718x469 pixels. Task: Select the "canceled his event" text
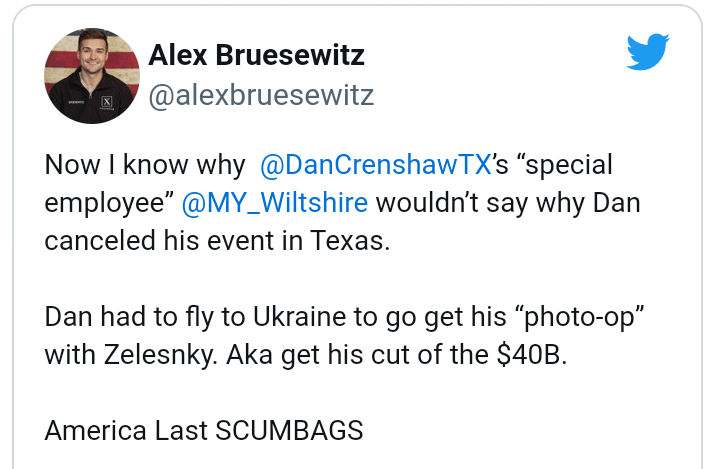158,241
